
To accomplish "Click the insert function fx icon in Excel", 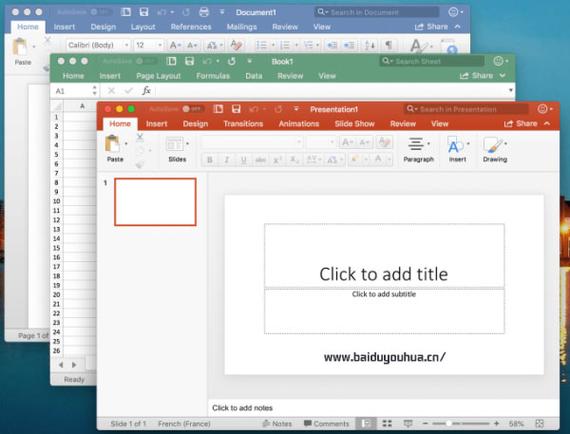I will click(x=146, y=91).
